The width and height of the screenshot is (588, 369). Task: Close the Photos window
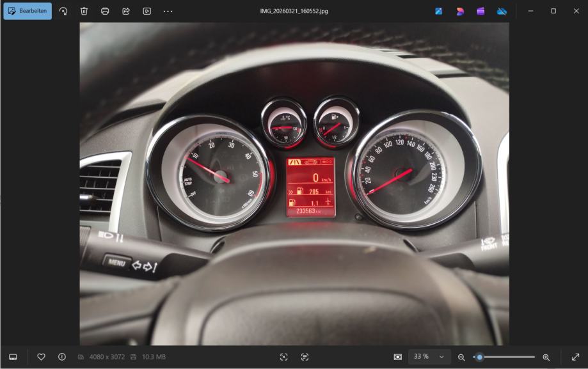coord(576,11)
